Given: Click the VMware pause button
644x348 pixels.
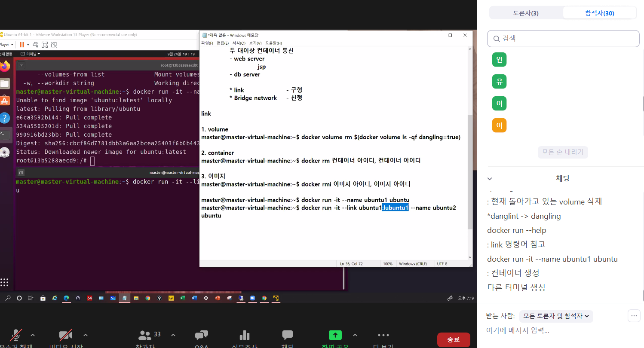Looking at the screenshot, I should 21,45.
